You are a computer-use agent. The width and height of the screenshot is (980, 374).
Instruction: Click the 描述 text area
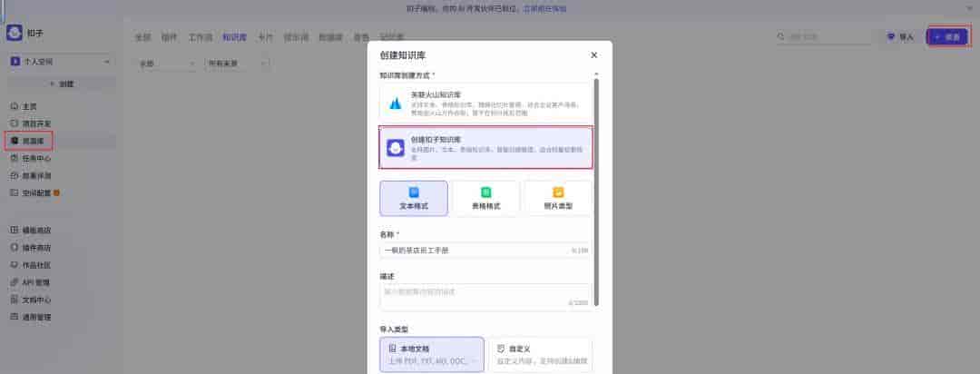485,297
